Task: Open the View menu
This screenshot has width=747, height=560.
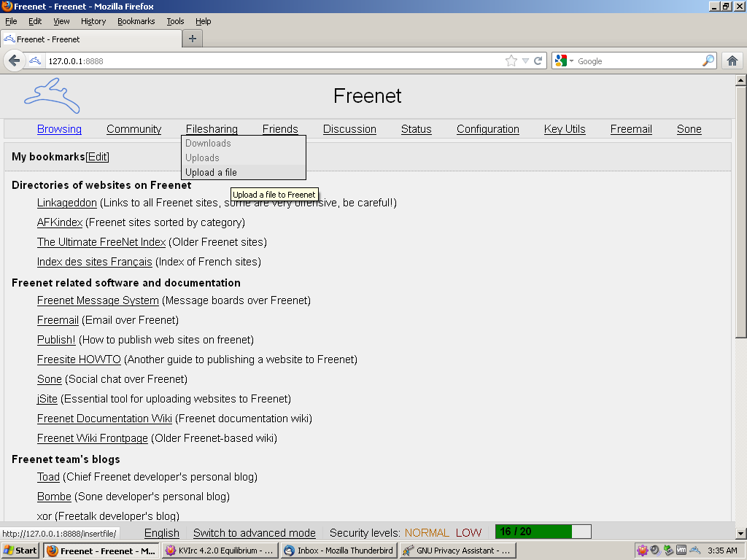Action: coord(61,21)
